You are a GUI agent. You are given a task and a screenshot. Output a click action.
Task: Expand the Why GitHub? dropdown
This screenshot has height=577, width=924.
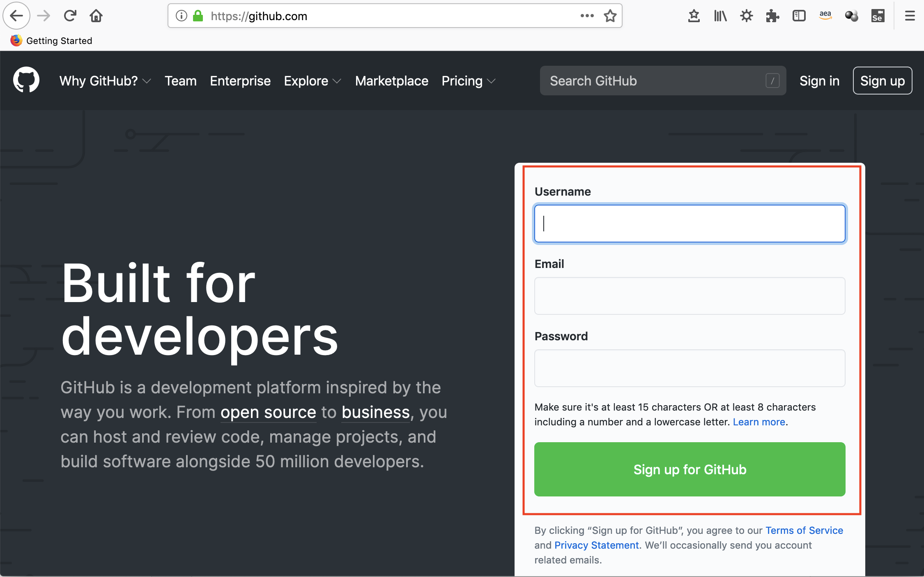tap(105, 81)
